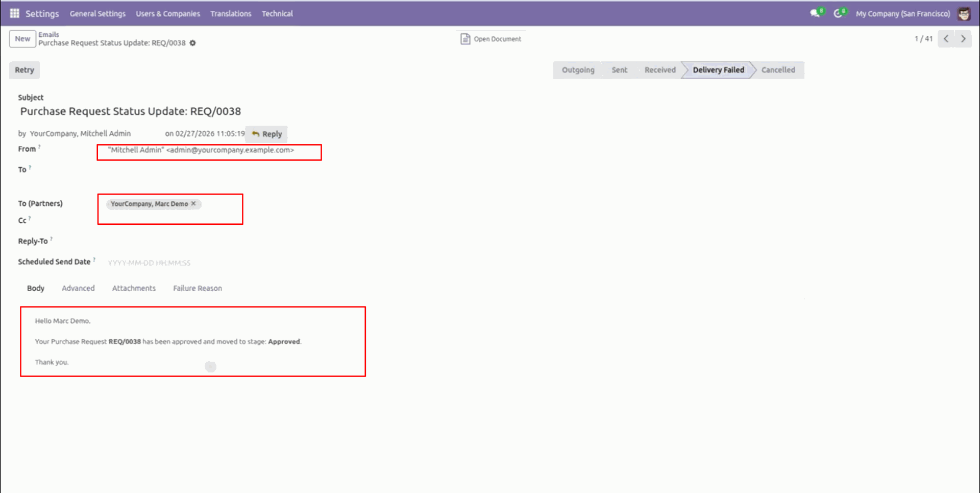Set status to Cancelled
Screen dimensions: 980x493
[778, 70]
